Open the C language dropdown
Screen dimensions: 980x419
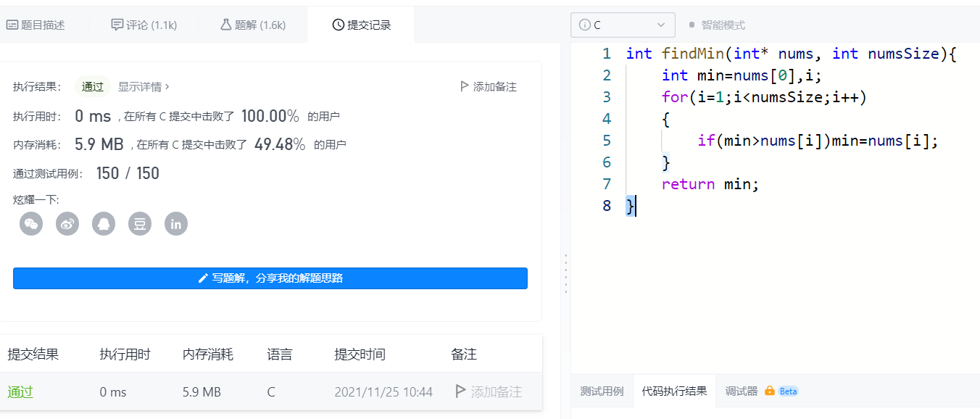click(623, 25)
